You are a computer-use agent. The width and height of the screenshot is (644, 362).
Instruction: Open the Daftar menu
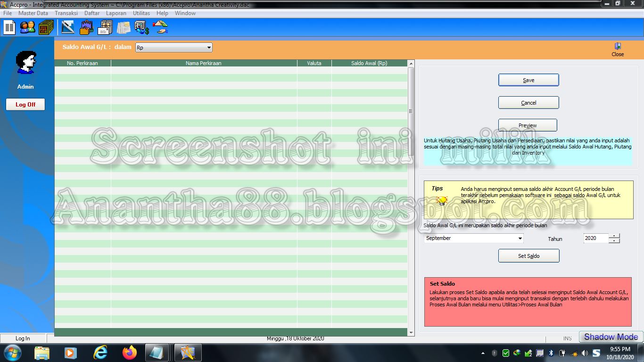pos(92,13)
